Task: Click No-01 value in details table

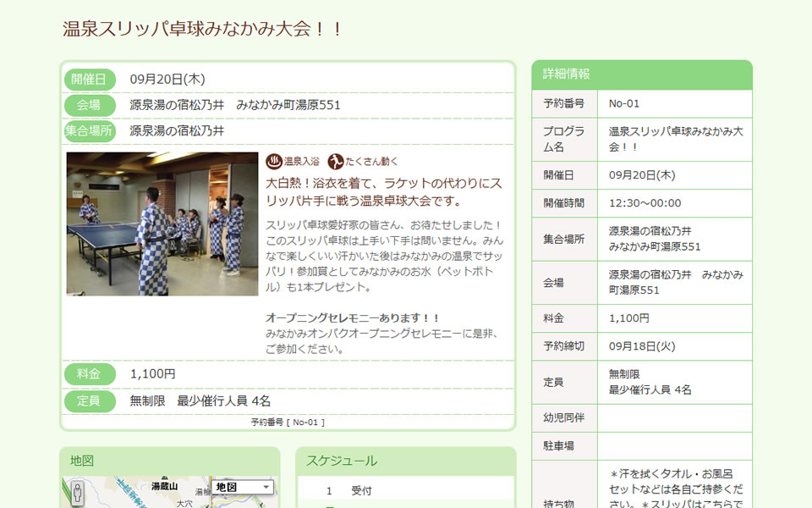Action: [624, 103]
